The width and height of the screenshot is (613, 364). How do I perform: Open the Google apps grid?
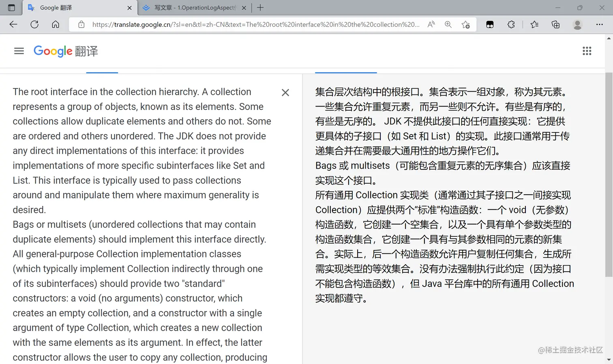click(x=587, y=51)
